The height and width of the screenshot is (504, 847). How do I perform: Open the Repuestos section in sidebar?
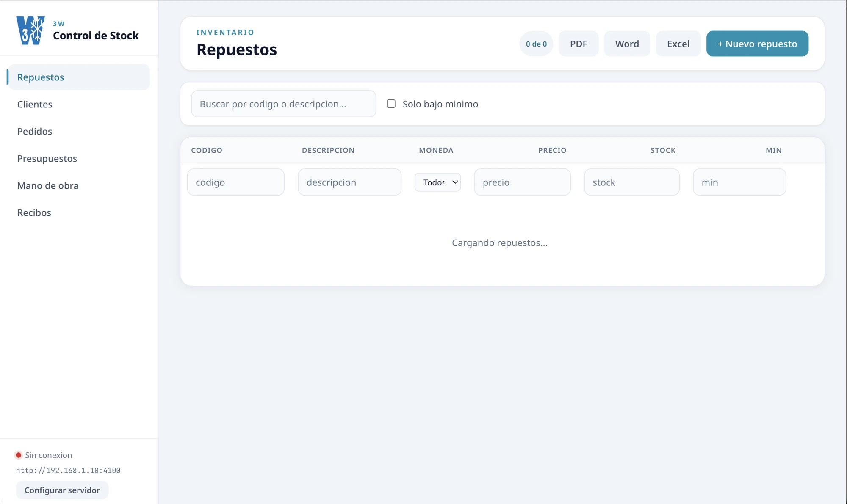(x=79, y=77)
